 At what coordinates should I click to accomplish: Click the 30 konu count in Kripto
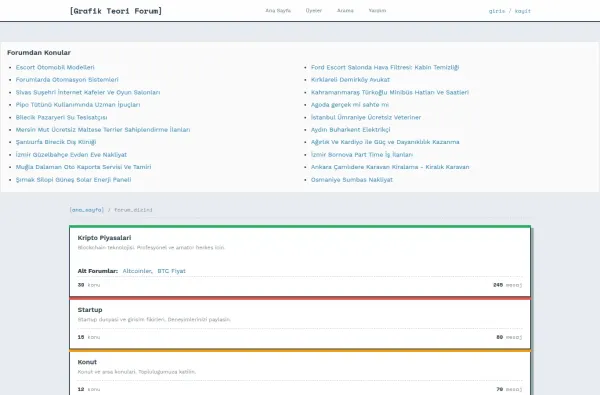[89, 285]
